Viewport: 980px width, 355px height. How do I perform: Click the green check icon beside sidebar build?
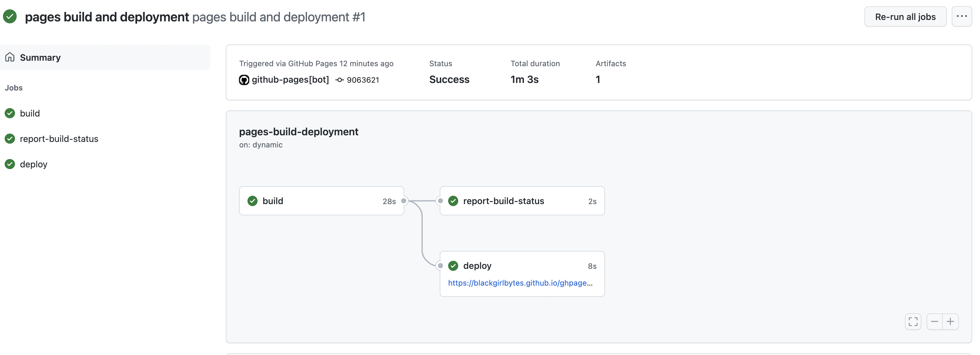pyautogui.click(x=10, y=113)
